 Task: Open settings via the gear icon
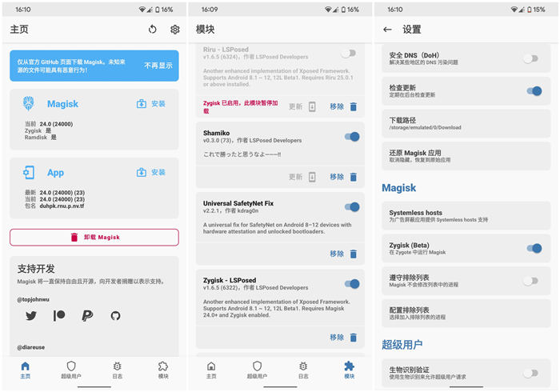(x=174, y=30)
